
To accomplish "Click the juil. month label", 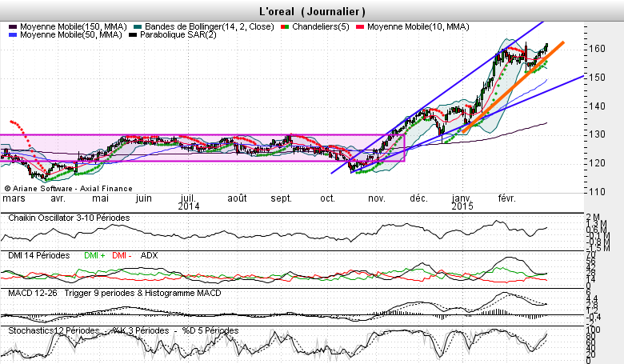I will point(188,198).
